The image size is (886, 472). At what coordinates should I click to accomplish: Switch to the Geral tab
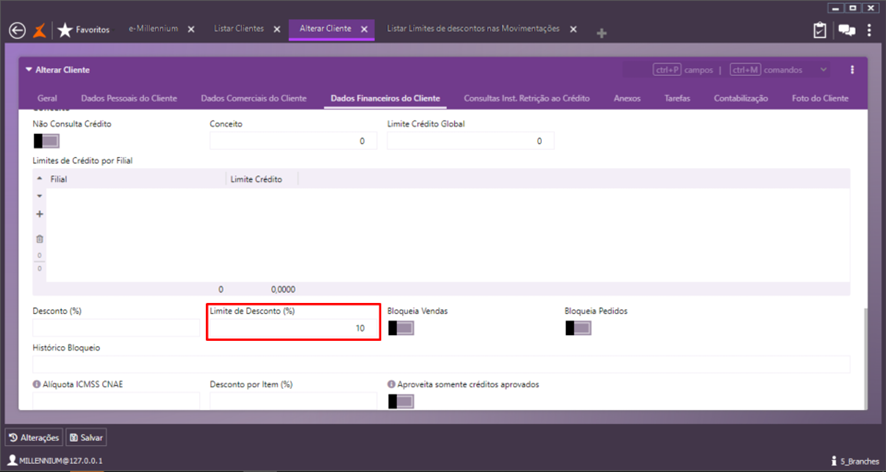(47, 98)
